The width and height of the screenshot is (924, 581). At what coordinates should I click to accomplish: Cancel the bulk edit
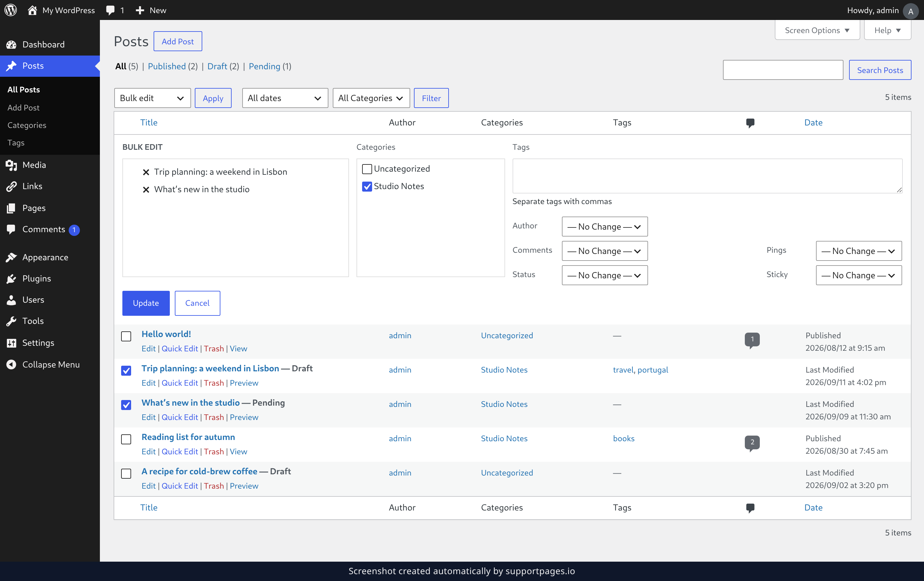pyautogui.click(x=197, y=303)
